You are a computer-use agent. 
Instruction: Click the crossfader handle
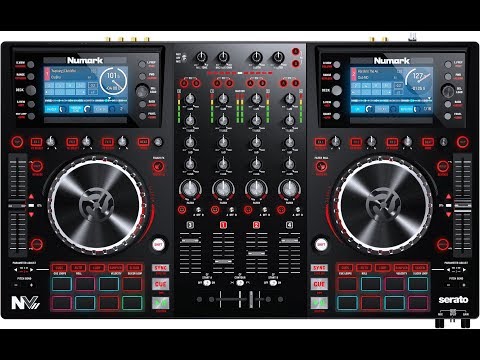251,299
